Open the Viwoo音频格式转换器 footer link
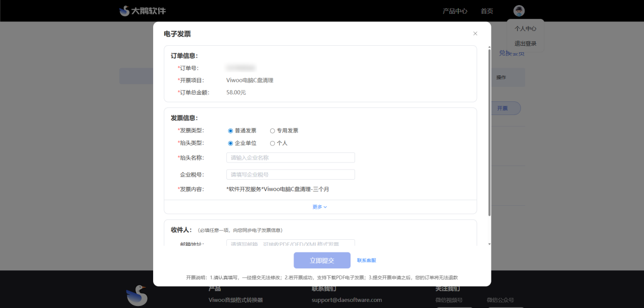The width and height of the screenshot is (644, 308). [236, 300]
